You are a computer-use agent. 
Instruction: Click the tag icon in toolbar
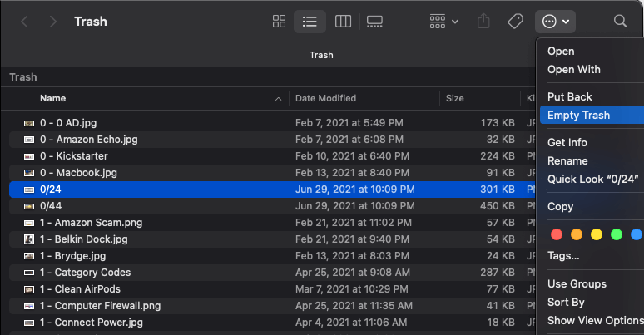point(515,22)
